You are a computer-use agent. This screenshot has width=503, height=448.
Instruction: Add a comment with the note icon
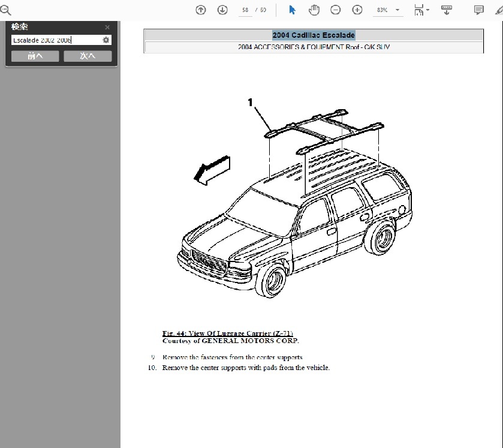[478, 10]
